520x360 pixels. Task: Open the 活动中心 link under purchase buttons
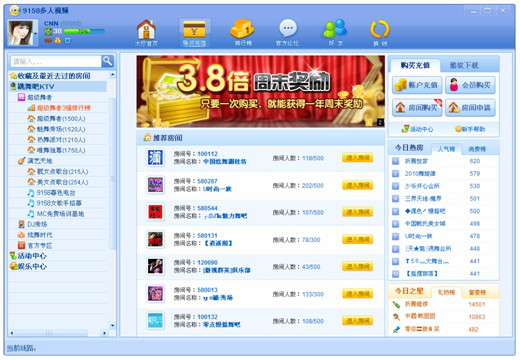point(417,129)
